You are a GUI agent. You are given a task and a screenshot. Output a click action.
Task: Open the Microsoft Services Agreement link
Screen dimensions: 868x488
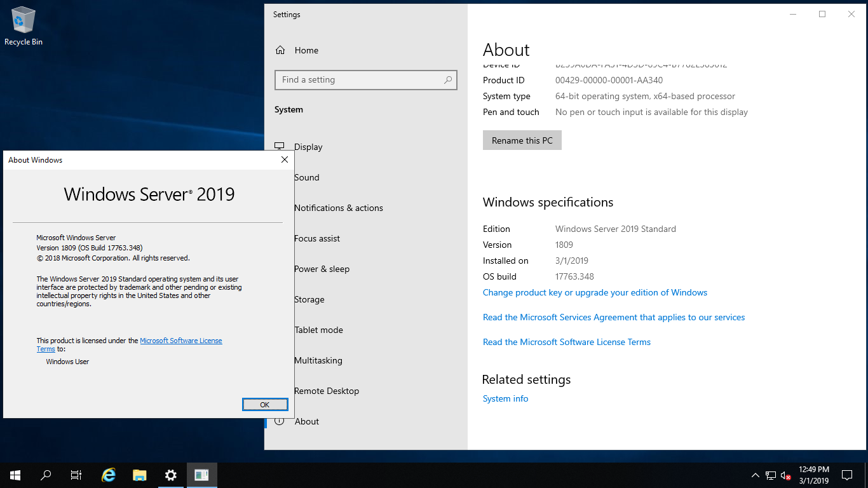tap(614, 317)
